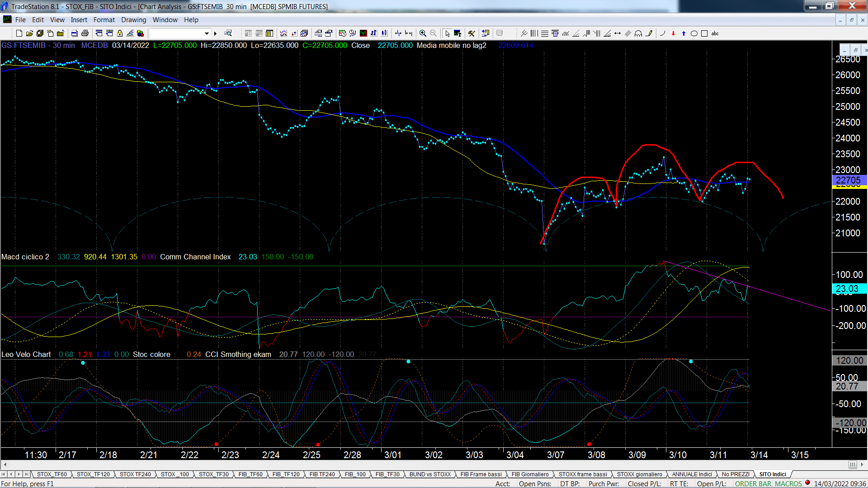Click the candlestick bar type icon
868x488 pixels.
tap(384, 33)
